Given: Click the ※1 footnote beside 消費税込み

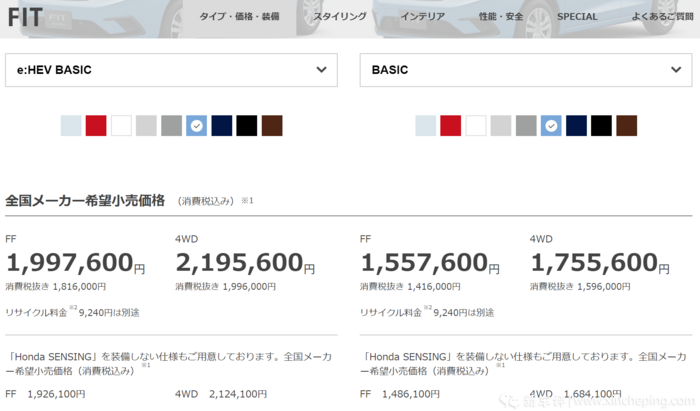Looking at the screenshot, I should tap(247, 201).
